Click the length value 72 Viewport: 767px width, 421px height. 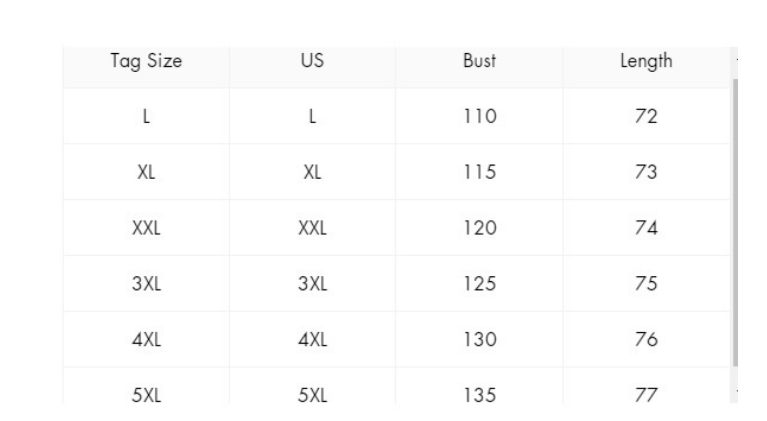pyautogui.click(x=646, y=117)
